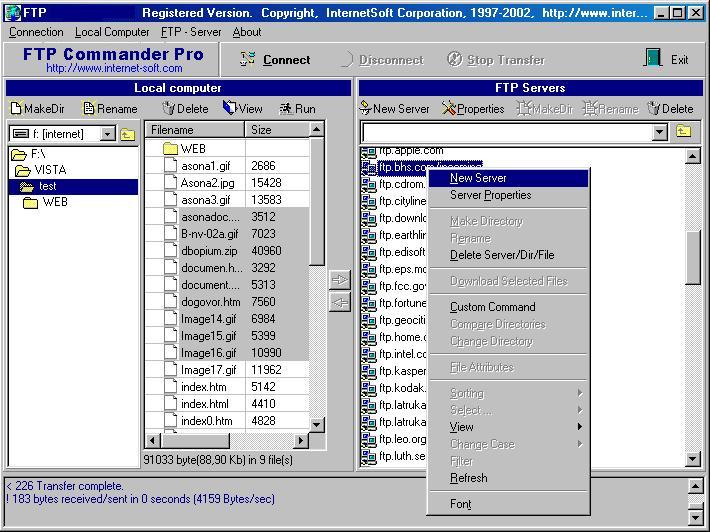Select Server Properties from context menu
The image size is (710, 532).
[x=490, y=195]
